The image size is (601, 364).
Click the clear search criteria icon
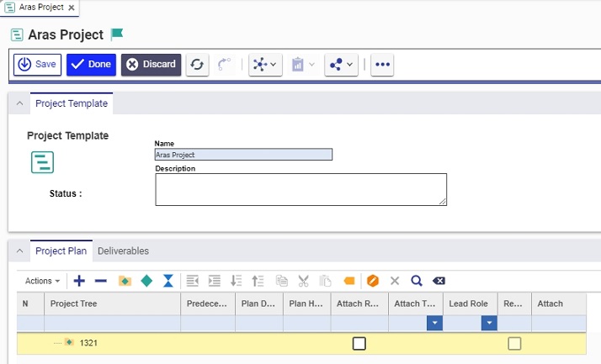439,281
